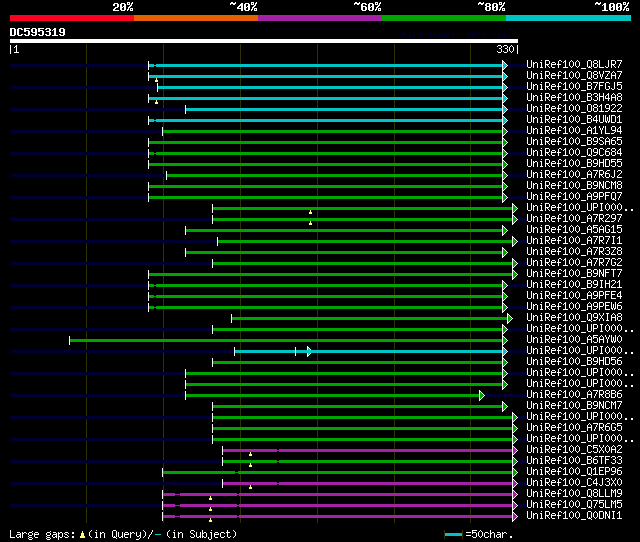
Task: Select the UniRef100_Q75LM5 label
Action: click(574, 505)
